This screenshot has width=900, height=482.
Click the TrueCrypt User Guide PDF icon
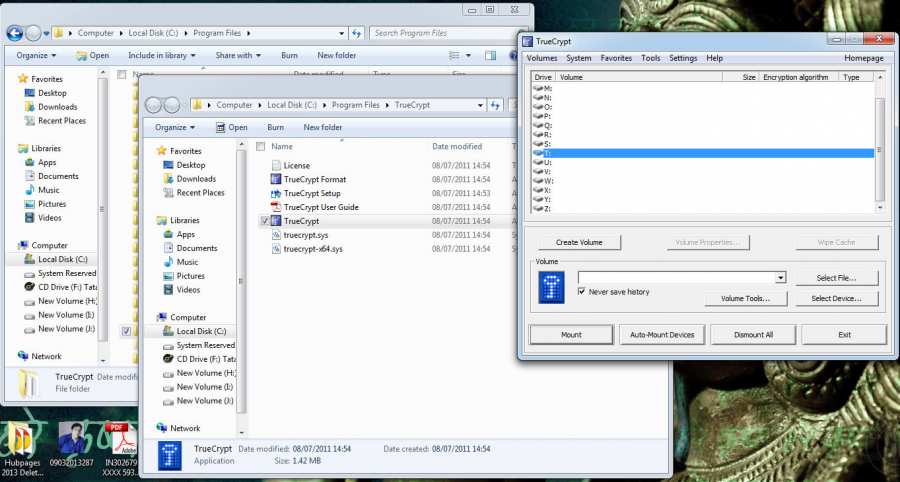pos(276,207)
